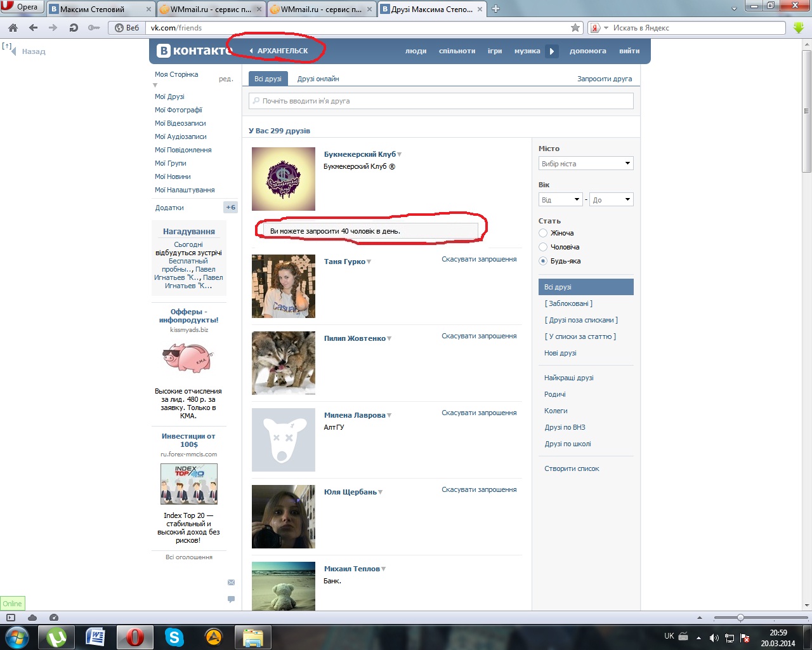
Task: Bookmark the page with the star icon
Action: coord(575,28)
